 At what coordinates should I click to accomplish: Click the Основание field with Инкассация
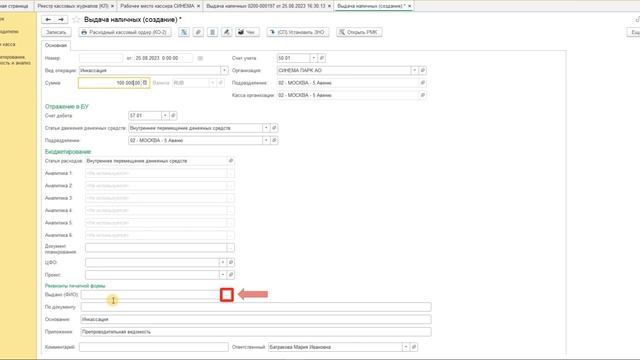256,319
